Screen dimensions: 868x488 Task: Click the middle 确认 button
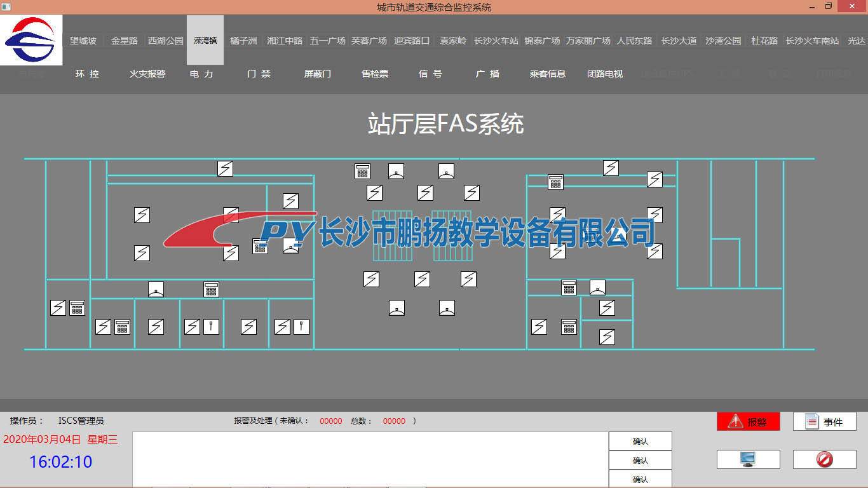coord(641,460)
